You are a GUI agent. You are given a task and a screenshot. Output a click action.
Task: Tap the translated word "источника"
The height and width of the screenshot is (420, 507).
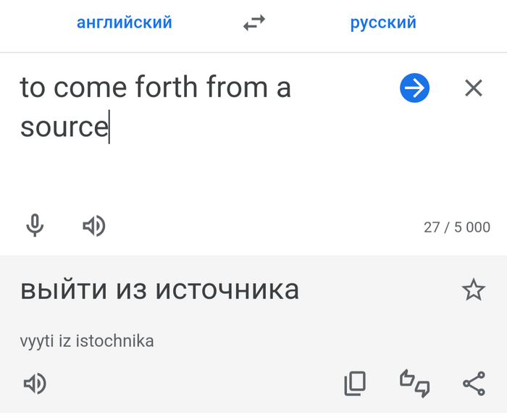click(227, 290)
